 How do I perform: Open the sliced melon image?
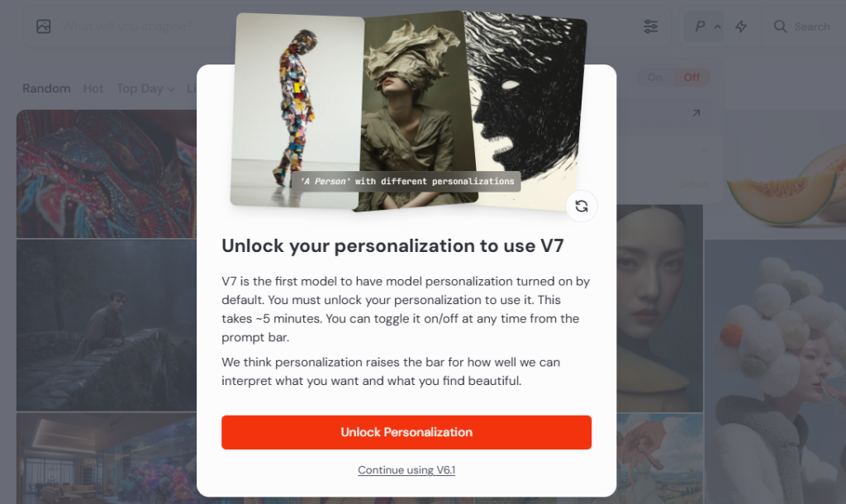(775, 175)
